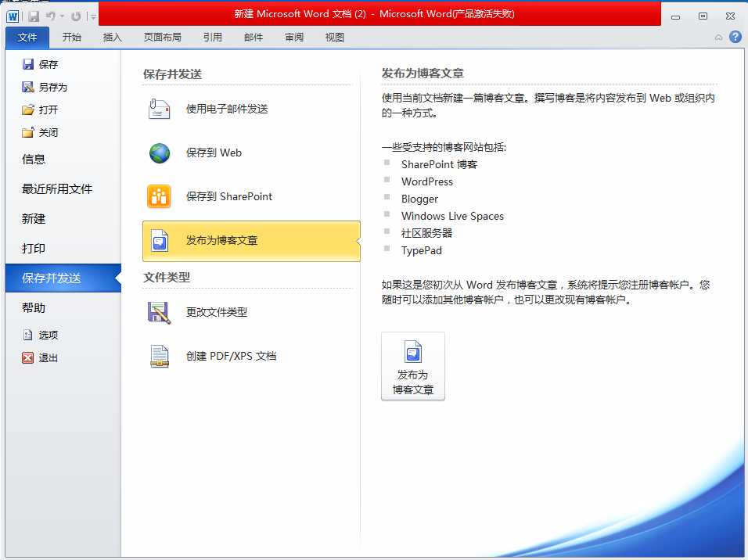Restore down the Word window
Screen dimensions: 748x560
pyautogui.click(x=703, y=16)
